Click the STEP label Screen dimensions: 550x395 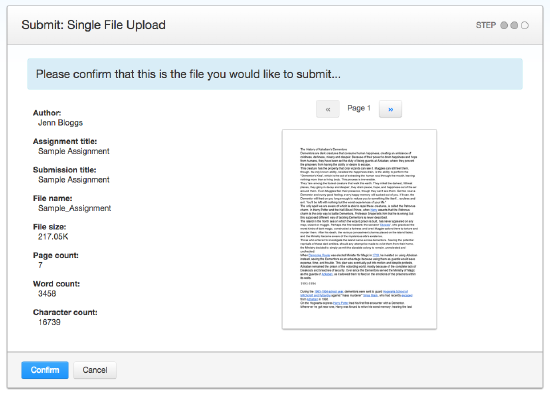coord(486,25)
